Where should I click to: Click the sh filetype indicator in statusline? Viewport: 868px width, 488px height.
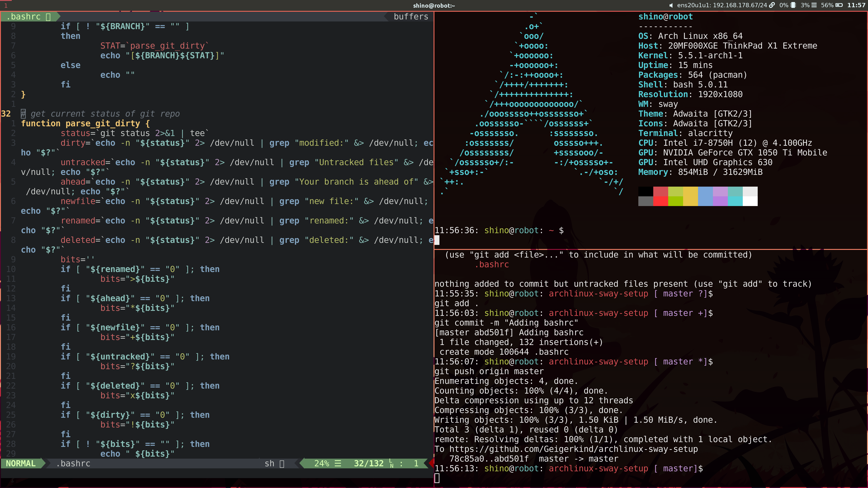tap(269, 463)
